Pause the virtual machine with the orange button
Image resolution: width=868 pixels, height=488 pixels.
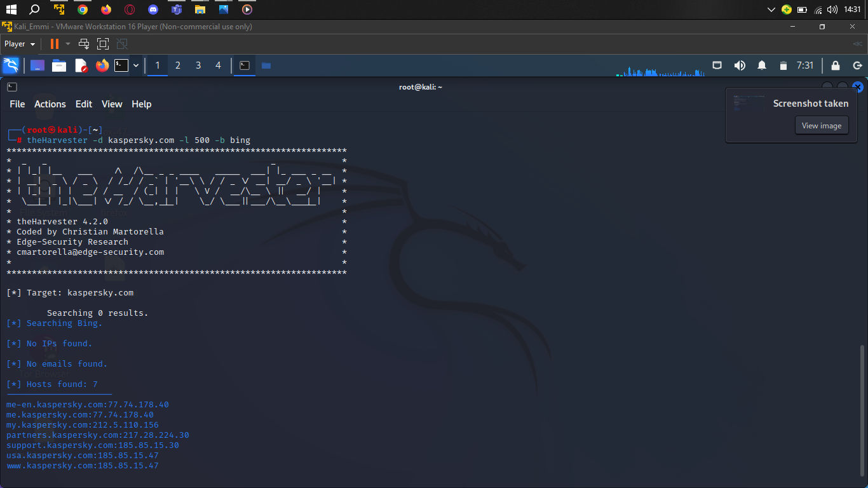click(x=55, y=44)
